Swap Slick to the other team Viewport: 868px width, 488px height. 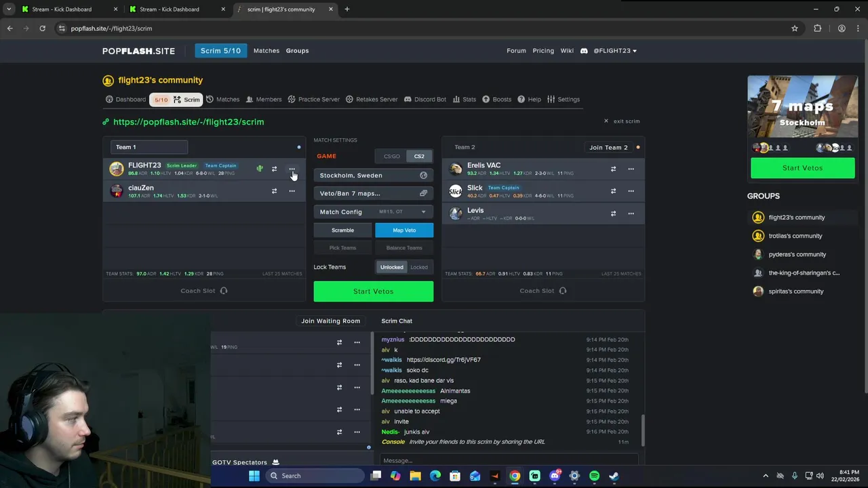point(613,191)
